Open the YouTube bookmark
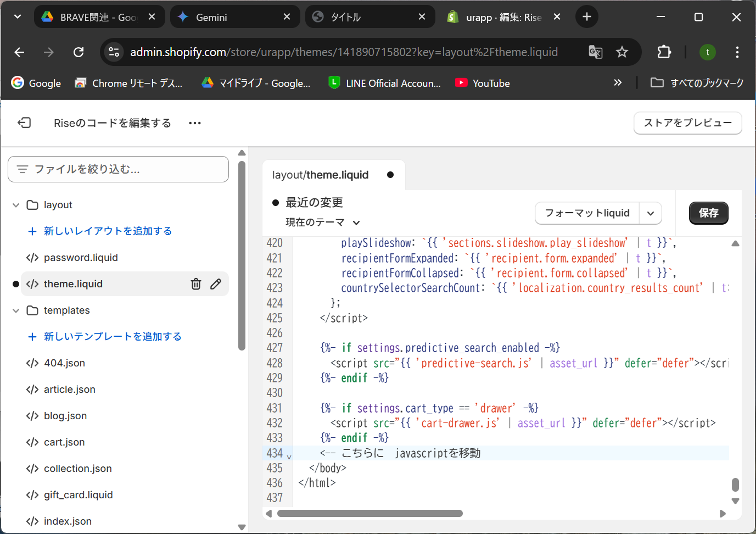Screen dimensions: 756x534 tap(483, 83)
